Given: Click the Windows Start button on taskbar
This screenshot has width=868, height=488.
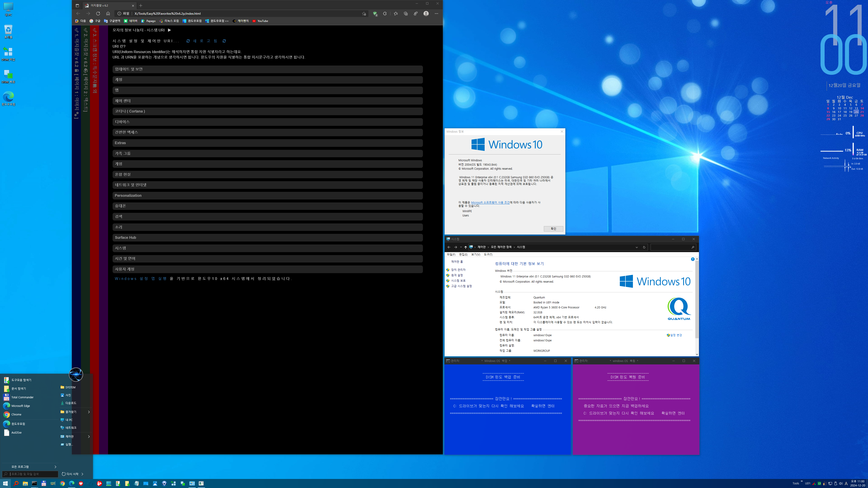Looking at the screenshot, I should coord(5,483).
